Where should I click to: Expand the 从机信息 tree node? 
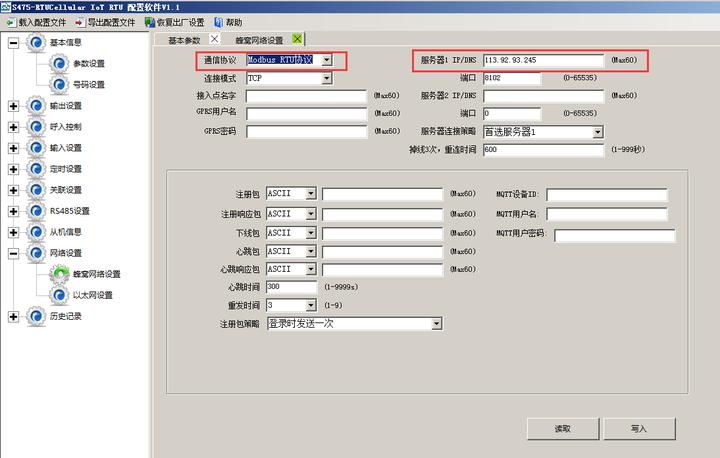pos(13,232)
